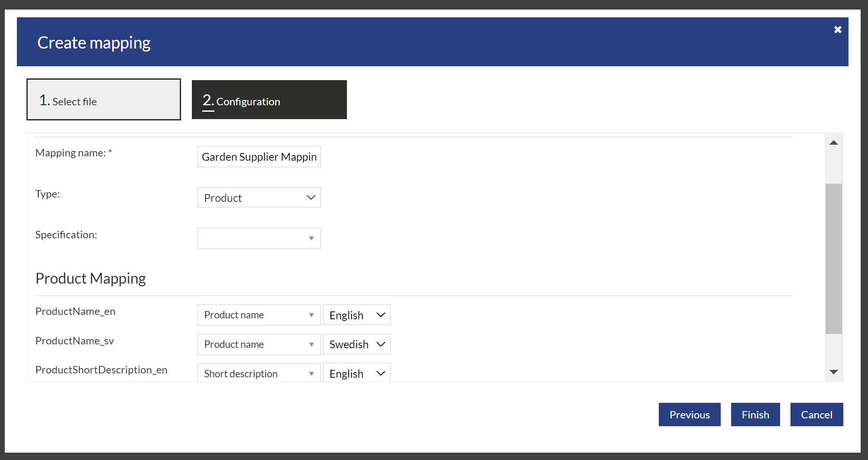Click the Mapping name label
This screenshot has height=460, width=868.
[74, 153]
